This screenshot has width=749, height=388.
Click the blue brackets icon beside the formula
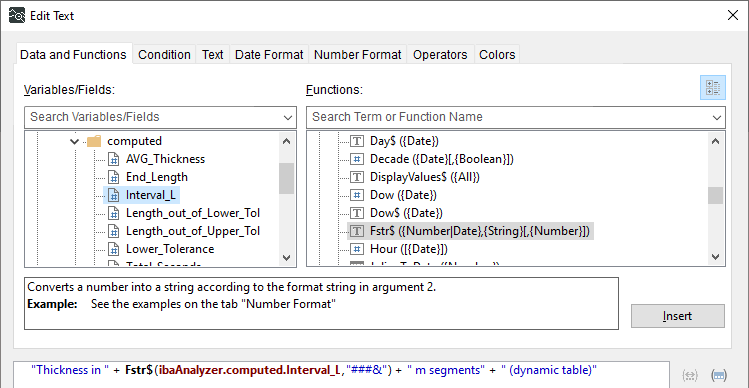(x=719, y=375)
